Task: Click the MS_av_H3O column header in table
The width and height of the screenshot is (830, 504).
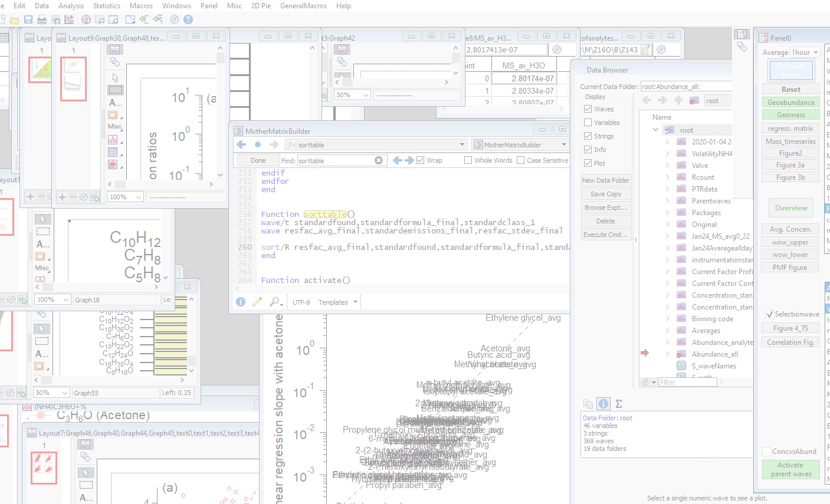Action: pyautogui.click(x=523, y=65)
